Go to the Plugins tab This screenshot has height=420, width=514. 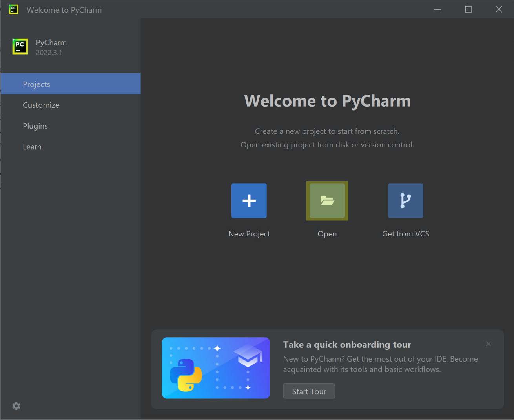point(35,126)
